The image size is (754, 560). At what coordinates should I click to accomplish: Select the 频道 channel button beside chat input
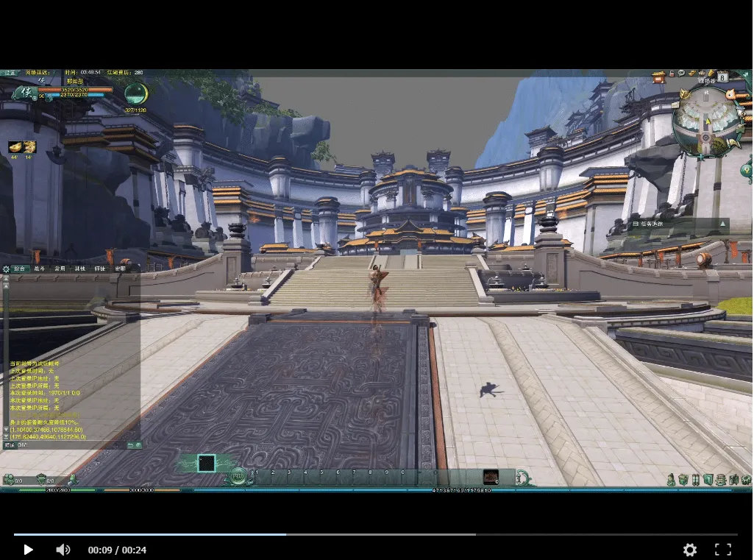click(x=10, y=445)
